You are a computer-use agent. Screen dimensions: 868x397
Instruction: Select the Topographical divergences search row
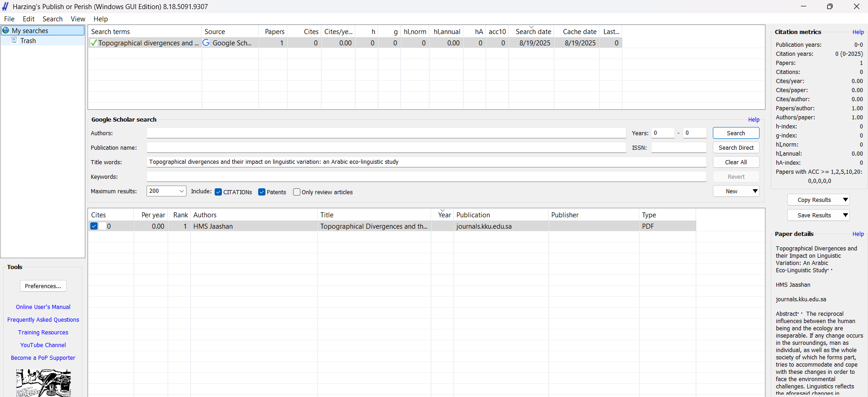tap(355, 43)
